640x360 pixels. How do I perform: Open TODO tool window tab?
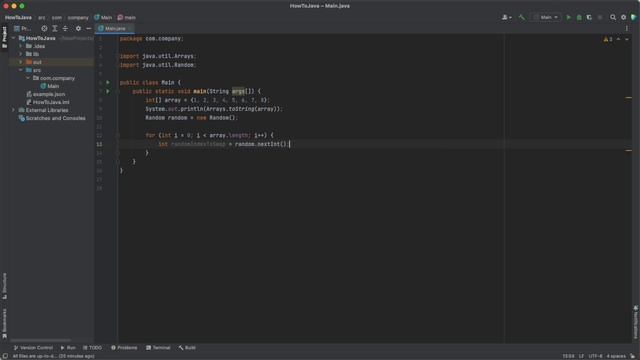point(93,348)
